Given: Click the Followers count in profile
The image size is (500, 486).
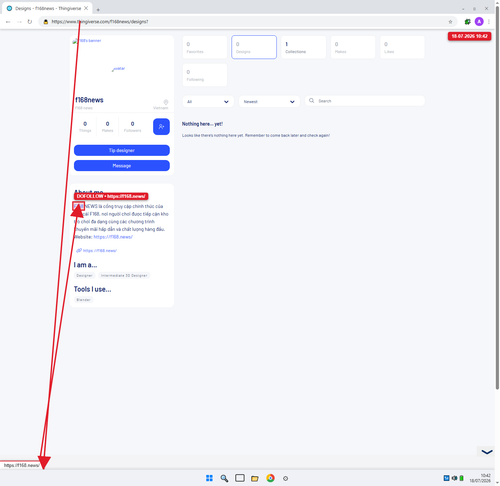Looking at the screenshot, I should 132,127.
